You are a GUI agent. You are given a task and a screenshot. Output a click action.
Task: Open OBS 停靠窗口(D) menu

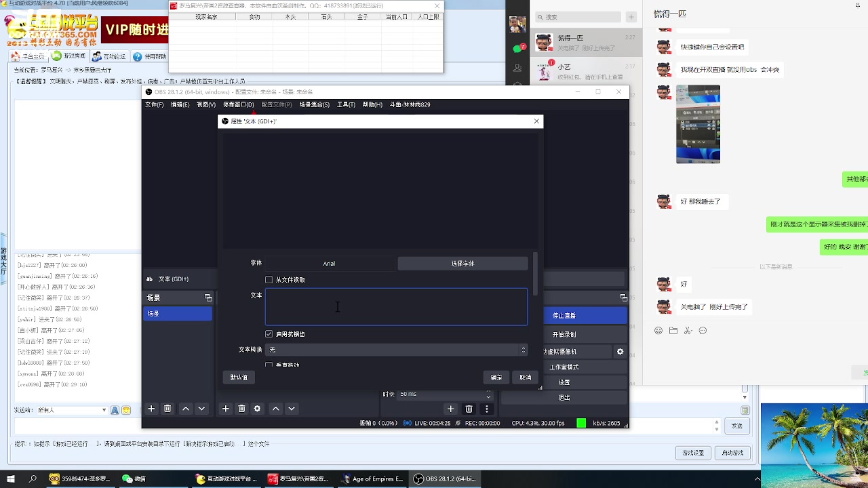coord(238,104)
